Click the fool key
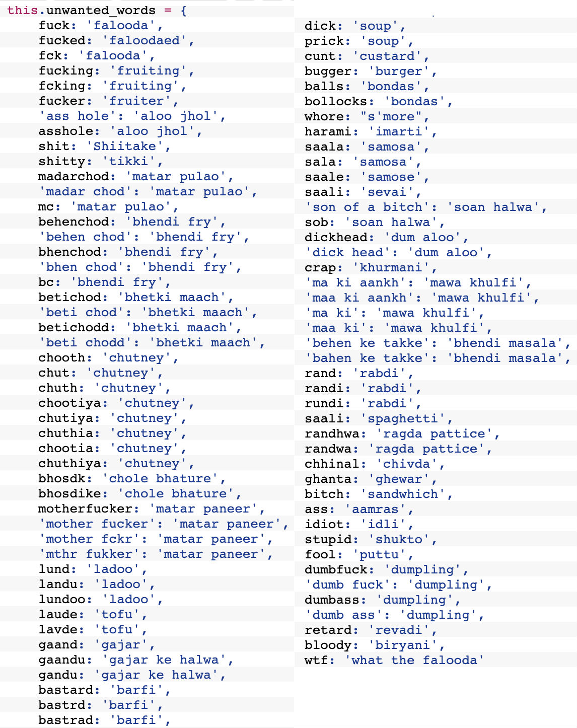 (x=320, y=554)
